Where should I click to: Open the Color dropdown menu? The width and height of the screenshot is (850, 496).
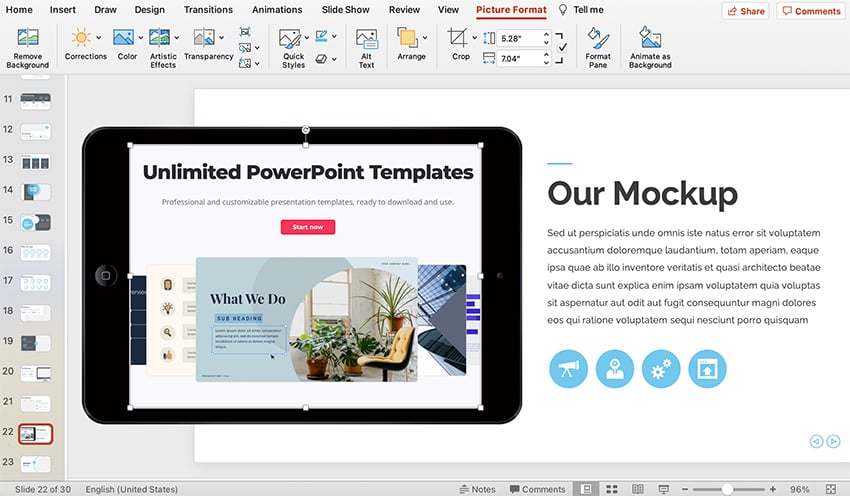(x=140, y=38)
